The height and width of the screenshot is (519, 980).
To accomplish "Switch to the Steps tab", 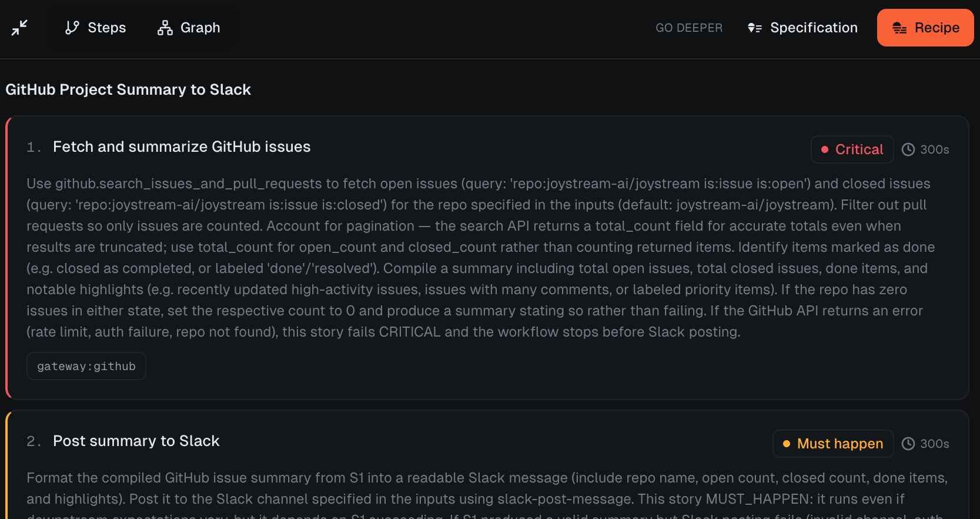I will pyautogui.click(x=96, y=28).
